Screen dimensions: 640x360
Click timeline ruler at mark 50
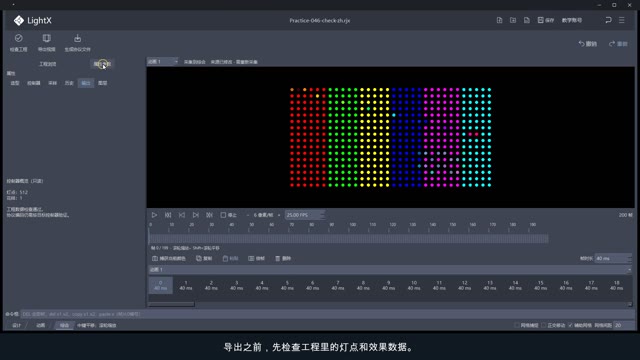(252, 225)
